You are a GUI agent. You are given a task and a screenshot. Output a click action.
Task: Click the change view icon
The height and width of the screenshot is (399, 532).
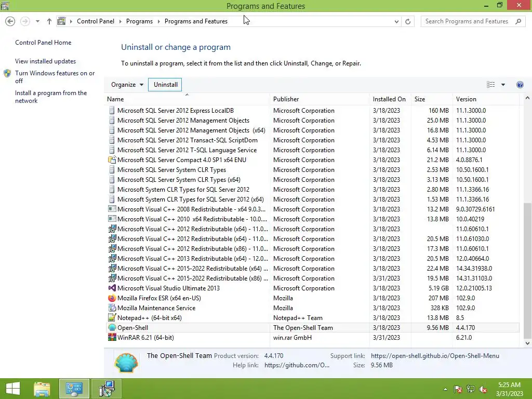tap(490, 85)
